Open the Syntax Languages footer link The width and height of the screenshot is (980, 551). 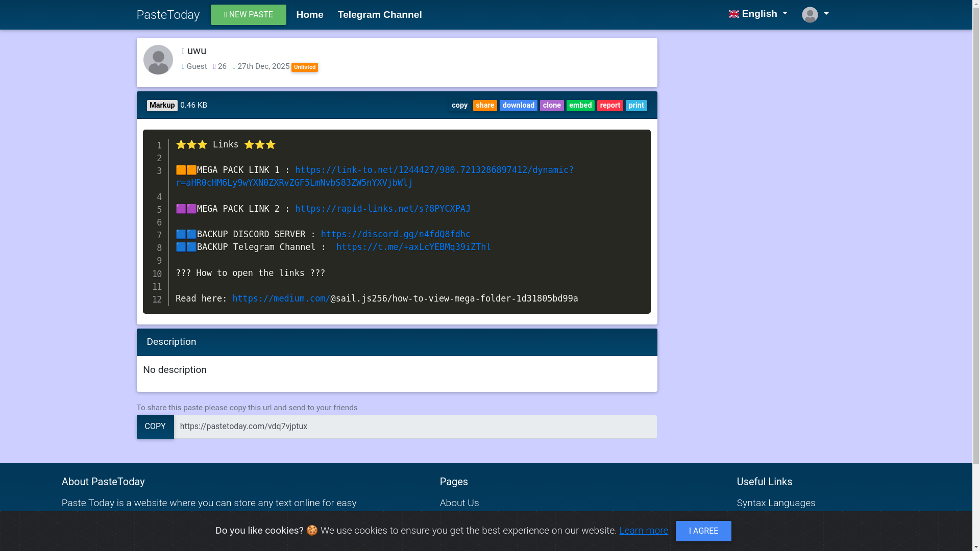pos(776,503)
